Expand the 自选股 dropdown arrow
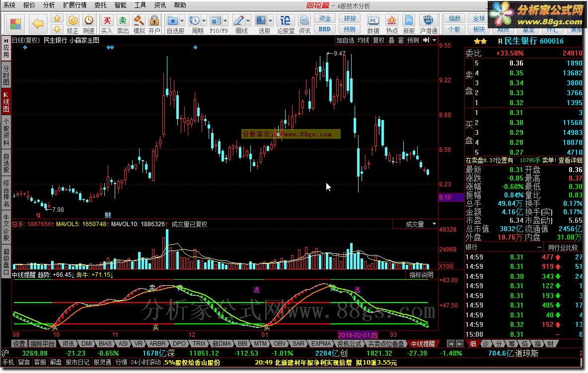 [182, 21]
